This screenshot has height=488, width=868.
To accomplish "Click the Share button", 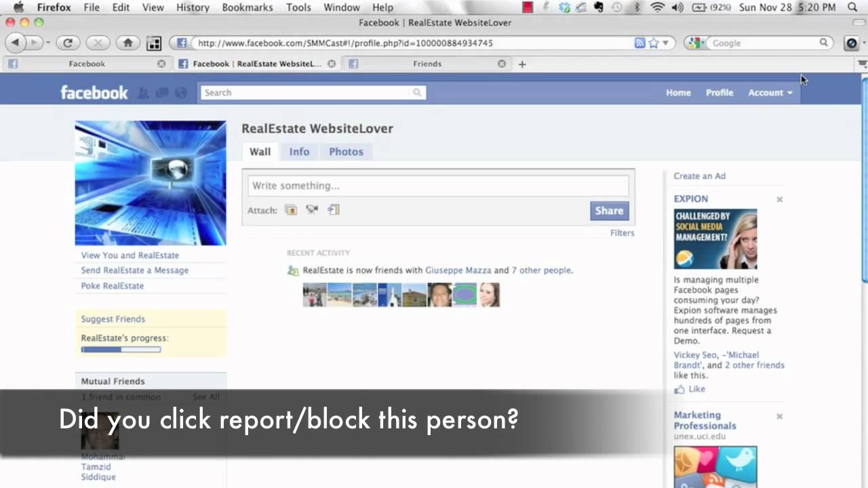I will point(609,211).
